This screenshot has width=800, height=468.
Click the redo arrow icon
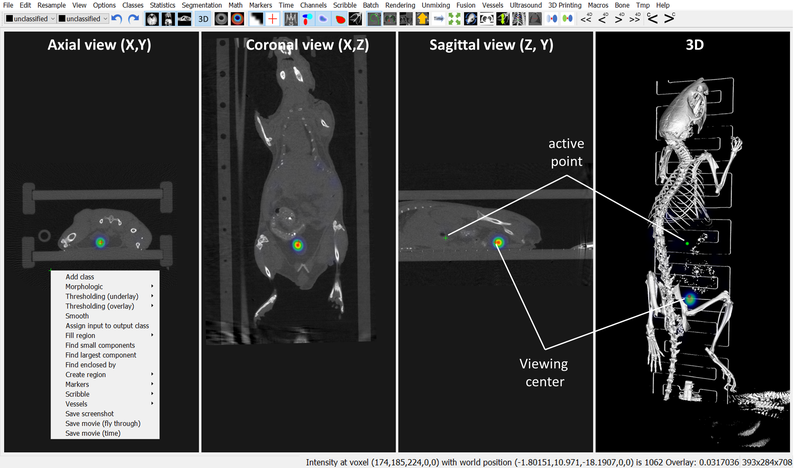point(133,18)
